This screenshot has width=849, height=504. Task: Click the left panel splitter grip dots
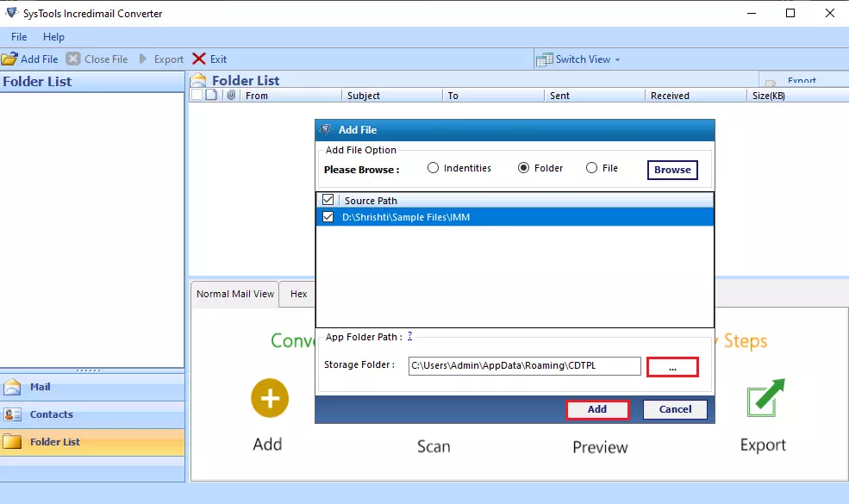coord(88,370)
